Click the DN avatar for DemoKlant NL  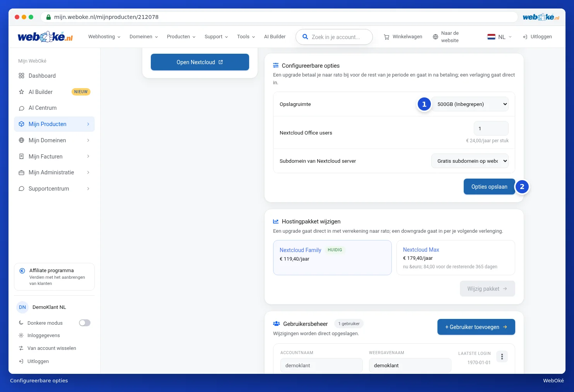(x=22, y=307)
